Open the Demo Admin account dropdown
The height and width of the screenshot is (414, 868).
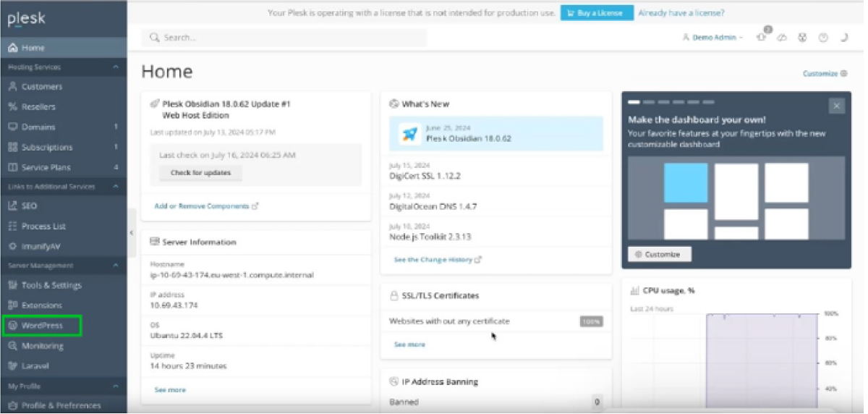pyautogui.click(x=712, y=38)
